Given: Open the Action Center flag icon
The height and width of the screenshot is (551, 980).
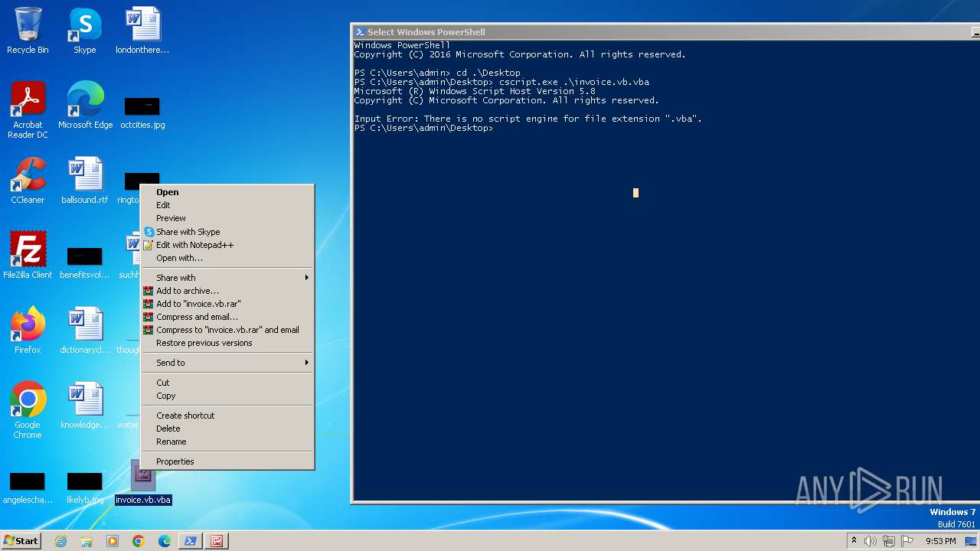Looking at the screenshot, I should (907, 541).
